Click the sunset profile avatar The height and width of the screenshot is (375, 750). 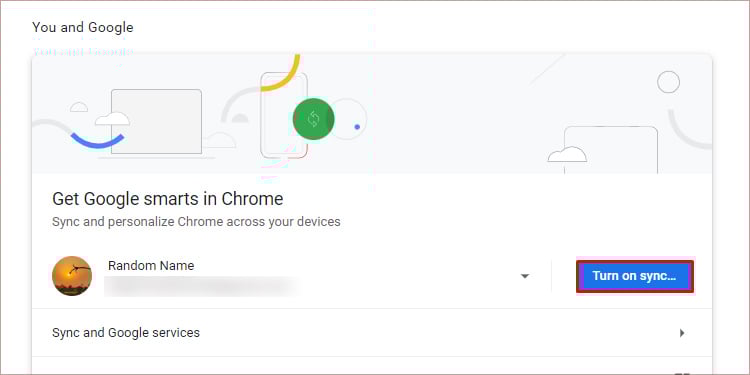pos(72,276)
